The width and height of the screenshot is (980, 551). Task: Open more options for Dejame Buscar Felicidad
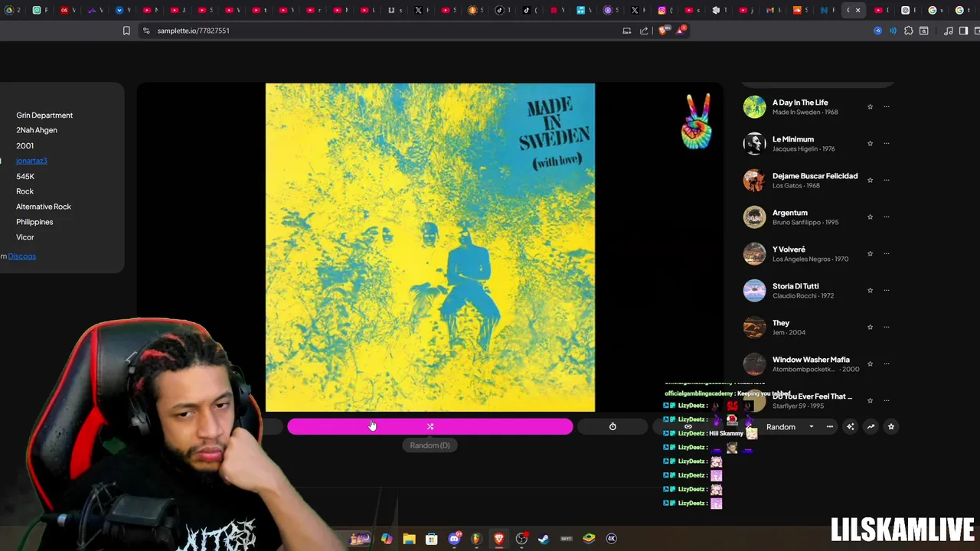[x=887, y=180]
